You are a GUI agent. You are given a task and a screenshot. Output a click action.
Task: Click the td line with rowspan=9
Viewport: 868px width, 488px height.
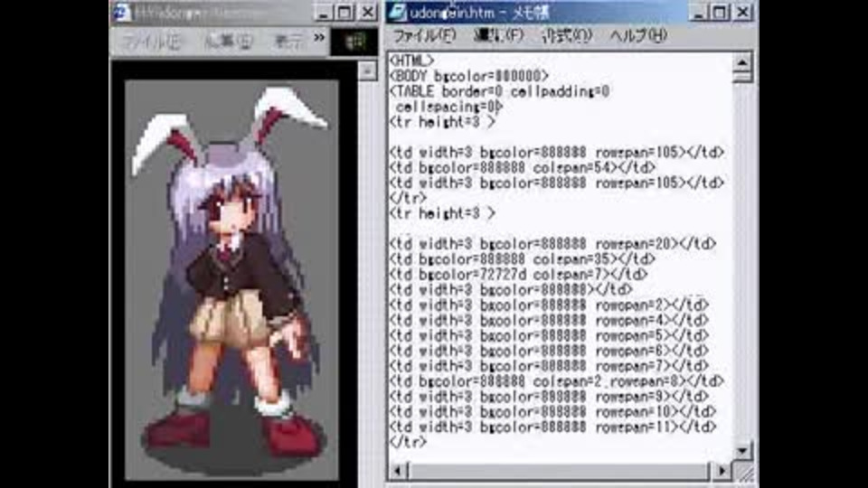(x=549, y=397)
